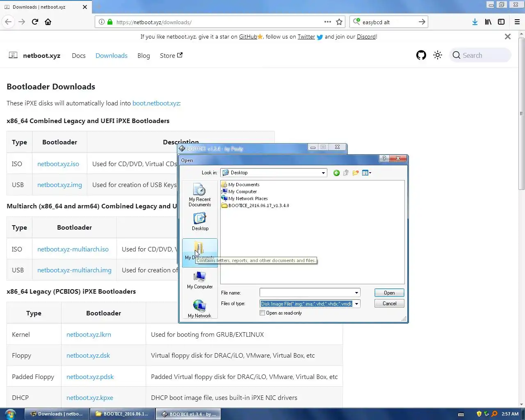This screenshot has height=420, width=525.
Task: Download netboot.xyz.pdsk padded floppy
Action: click(x=90, y=377)
